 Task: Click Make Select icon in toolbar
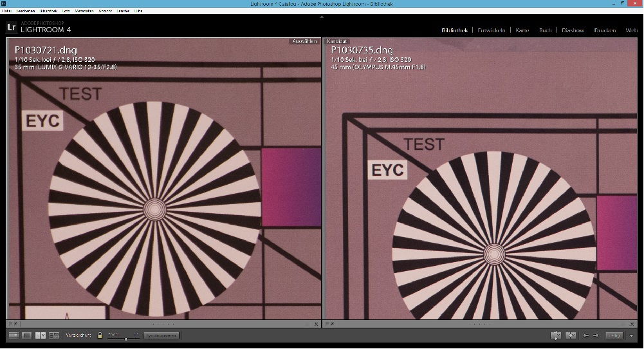click(x=571, y=335)
